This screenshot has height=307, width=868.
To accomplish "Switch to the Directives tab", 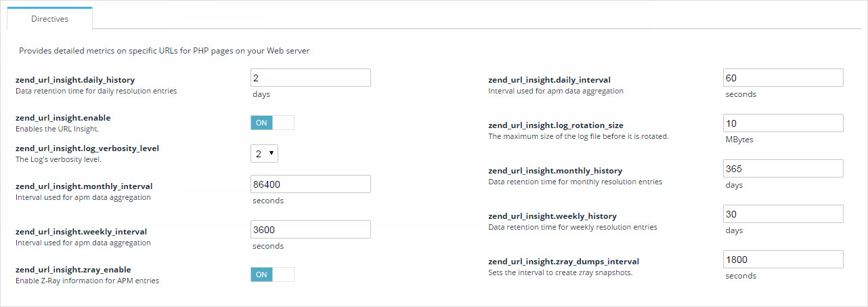I will [x=49, y=19].
